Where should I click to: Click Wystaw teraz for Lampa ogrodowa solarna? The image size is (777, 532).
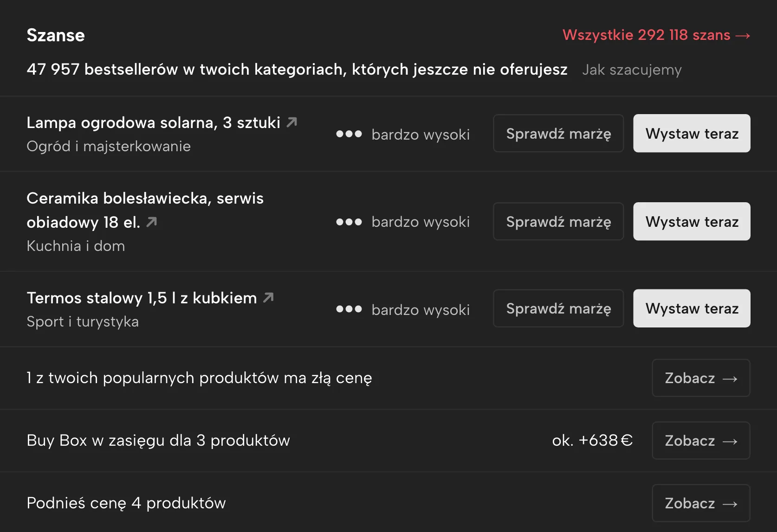pyautogui.click(x=692, y=134)
